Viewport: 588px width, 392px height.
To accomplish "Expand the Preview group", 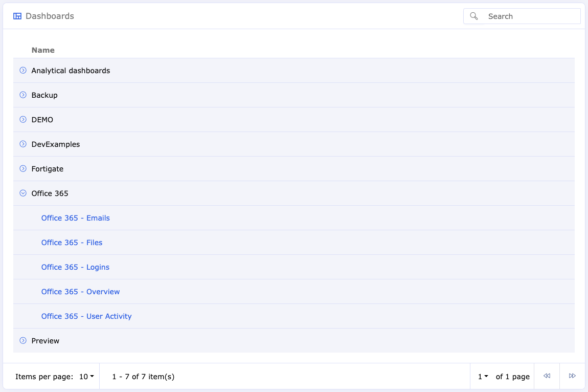I will tap(23, 340).
